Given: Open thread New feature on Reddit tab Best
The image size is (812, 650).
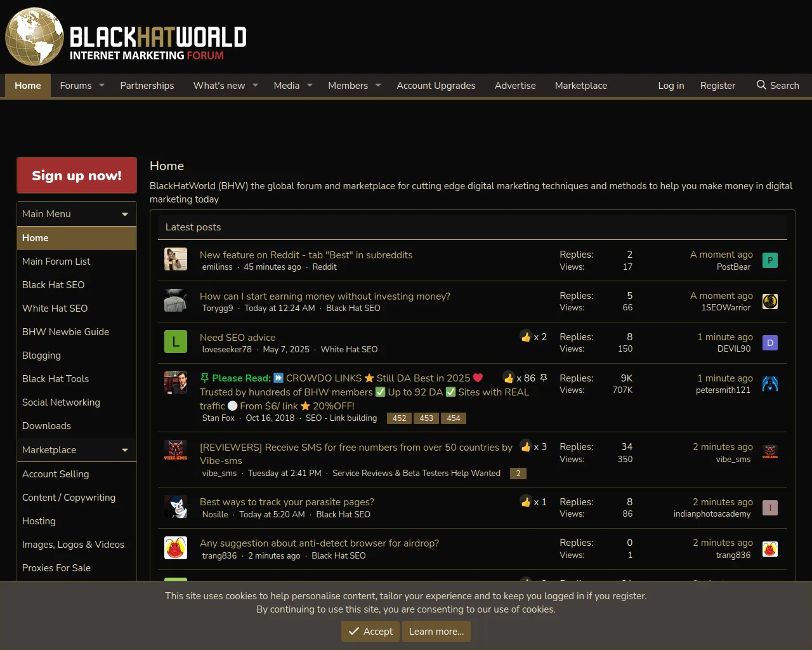Looking at the screenshot, I should [x=306, y=255].
